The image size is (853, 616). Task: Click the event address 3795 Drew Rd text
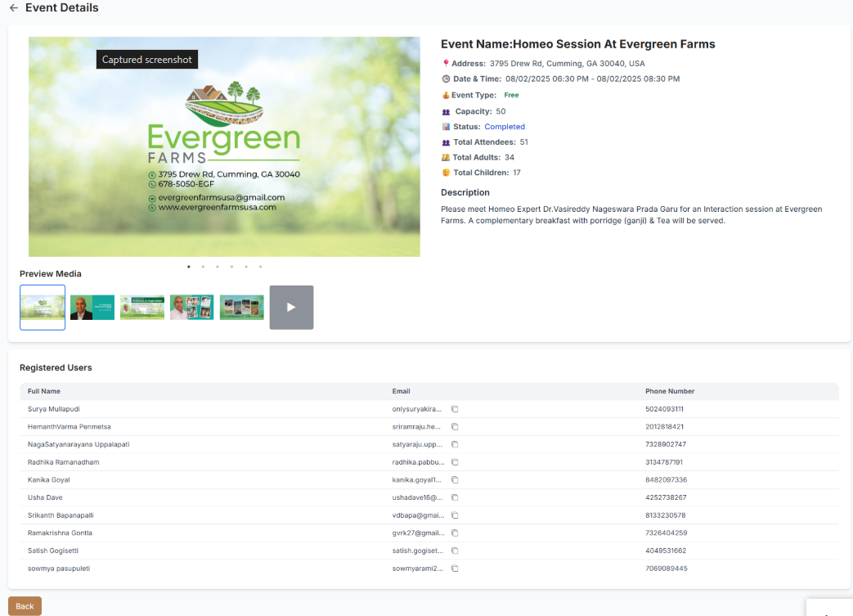[x=567, y=64]
